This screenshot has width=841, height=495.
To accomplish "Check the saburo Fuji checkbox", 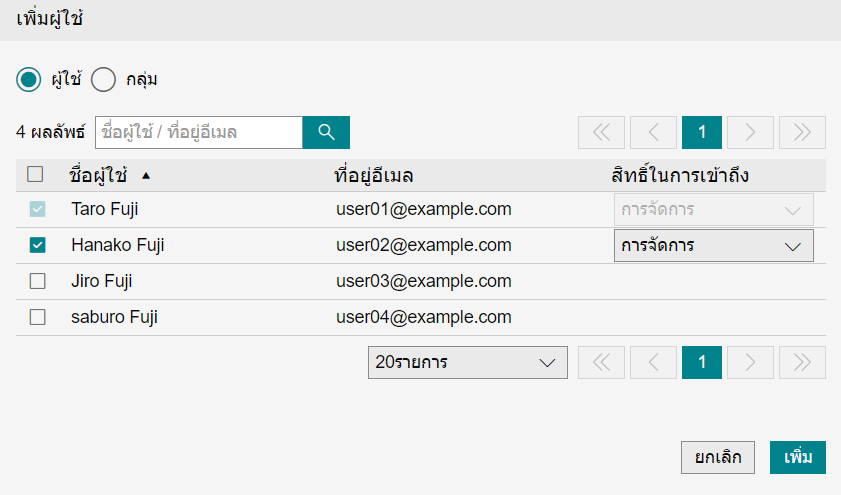I will 37,317.
